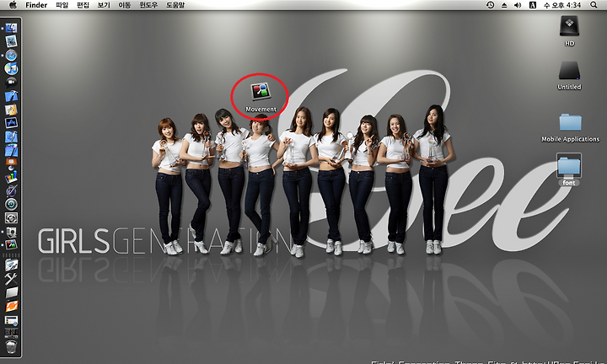Image resolution: width=607 pixels, height=364 pixels.
Task: Open Finder from the dock
Action: tap(11, 29)
